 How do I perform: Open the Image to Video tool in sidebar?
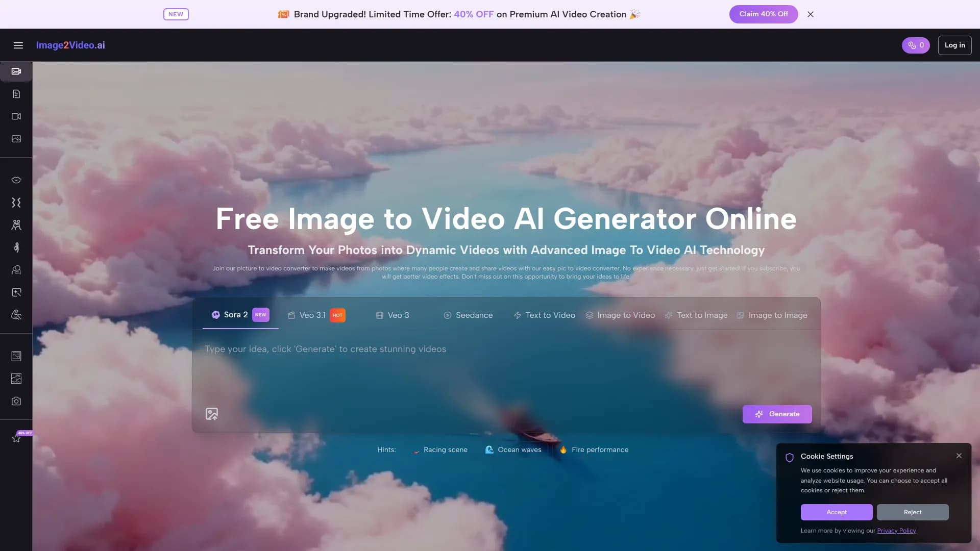(x=16, y=71)
